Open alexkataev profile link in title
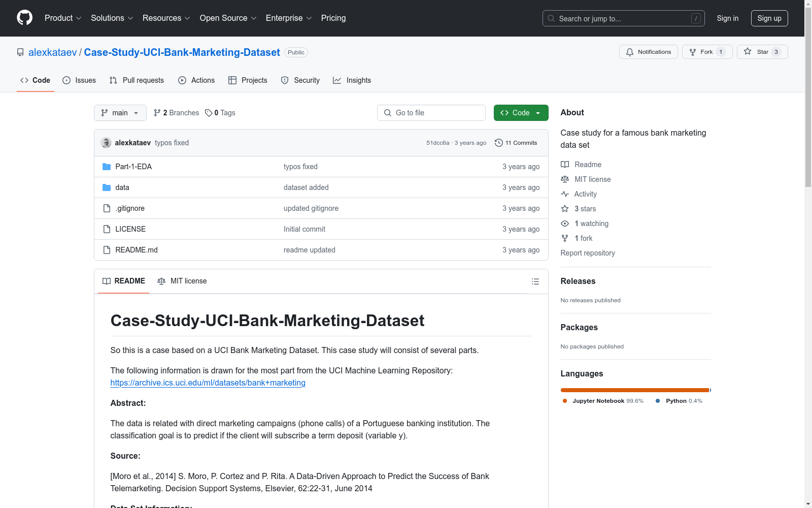812x508 pixels. coord(53,52)
